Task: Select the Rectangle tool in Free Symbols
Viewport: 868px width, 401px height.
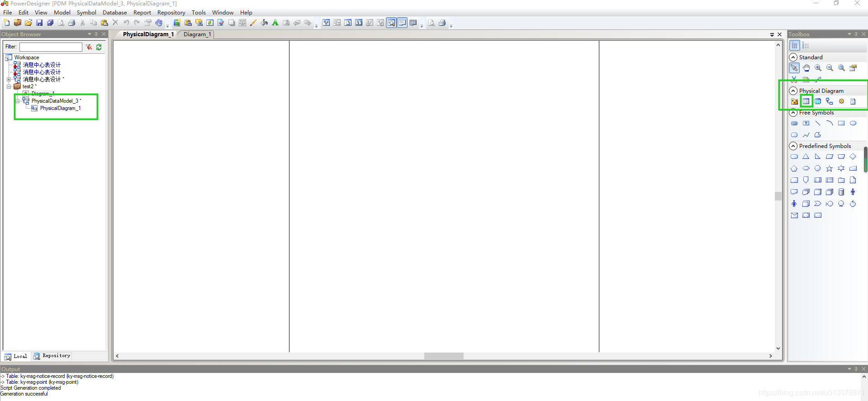Action: click(x=841, y=123)
